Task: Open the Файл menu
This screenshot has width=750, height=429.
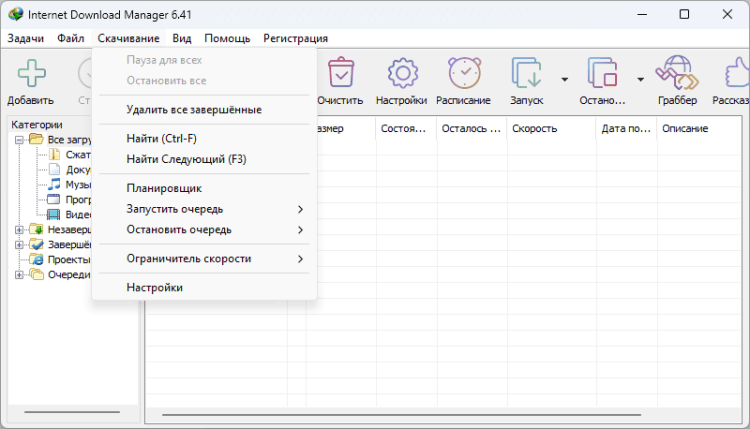Action: [x=71, y=38]
